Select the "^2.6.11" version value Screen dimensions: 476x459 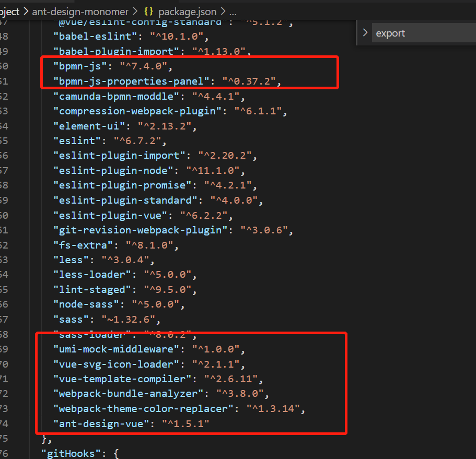[x=231, y=379]
